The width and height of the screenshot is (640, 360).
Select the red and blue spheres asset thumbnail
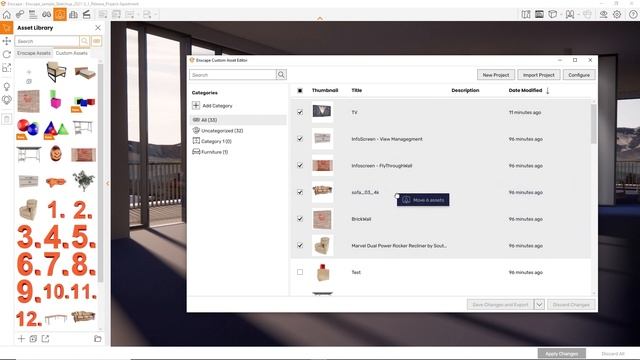click(28, 128)
